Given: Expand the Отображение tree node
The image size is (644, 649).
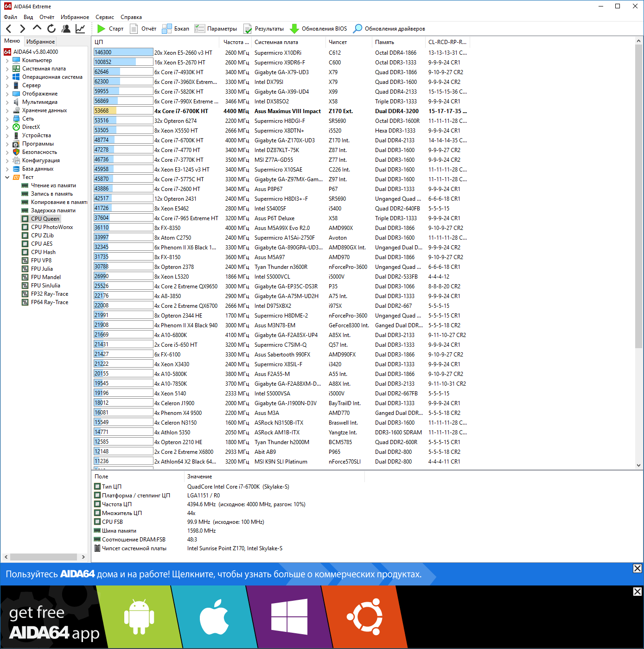Looking at the screenshot, I should pyautogui.click(x=7, y=94).
